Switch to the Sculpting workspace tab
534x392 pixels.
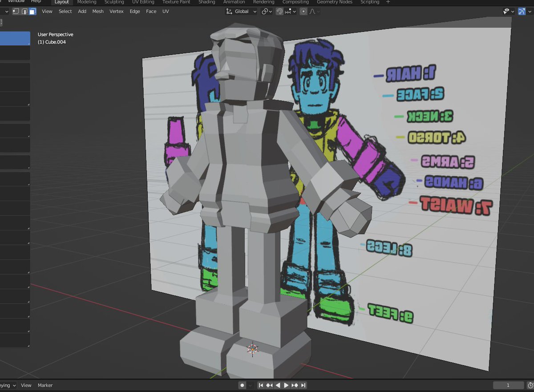(x=114, y=2)
